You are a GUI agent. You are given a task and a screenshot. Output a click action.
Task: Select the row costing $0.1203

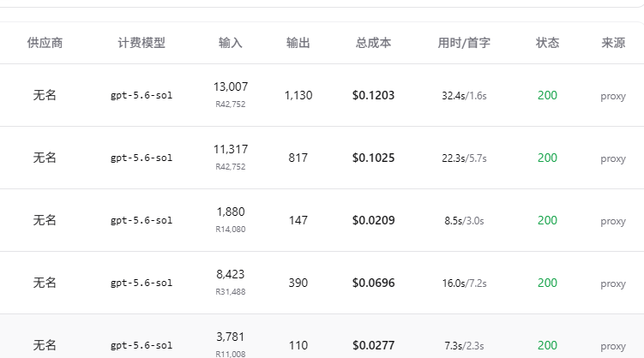tap(322, 95)
